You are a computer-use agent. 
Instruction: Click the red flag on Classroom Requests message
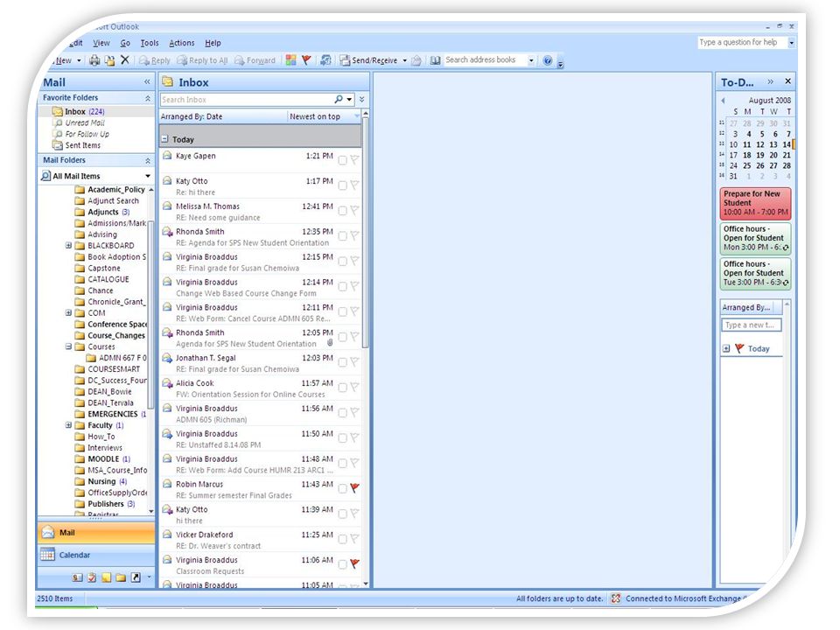(x=354, y=563)
